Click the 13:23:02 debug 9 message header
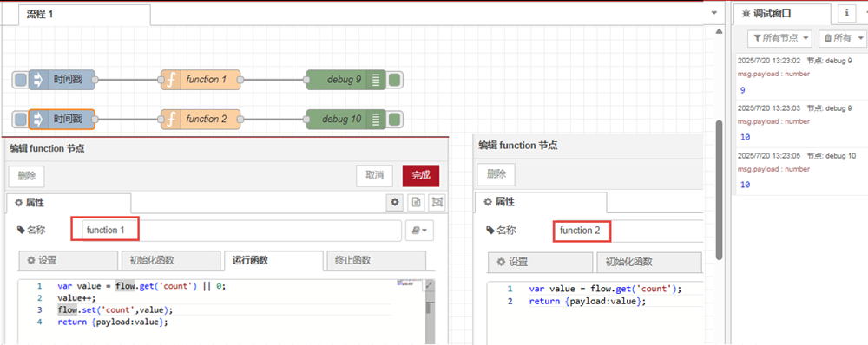The width and height of the screenshot is (868, 345). click(795, 61)
